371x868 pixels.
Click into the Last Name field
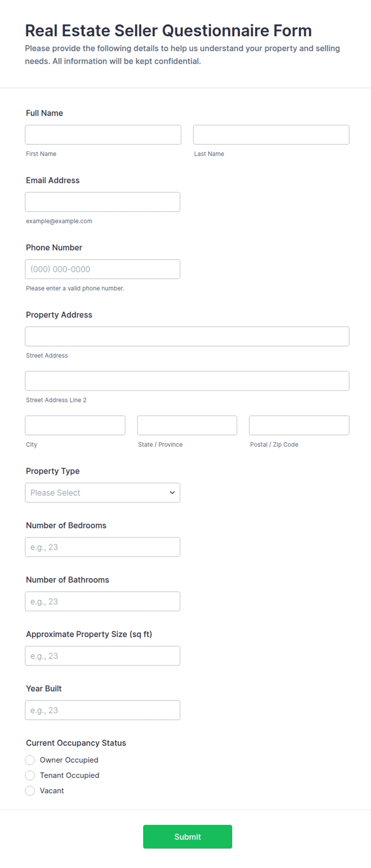271,135
